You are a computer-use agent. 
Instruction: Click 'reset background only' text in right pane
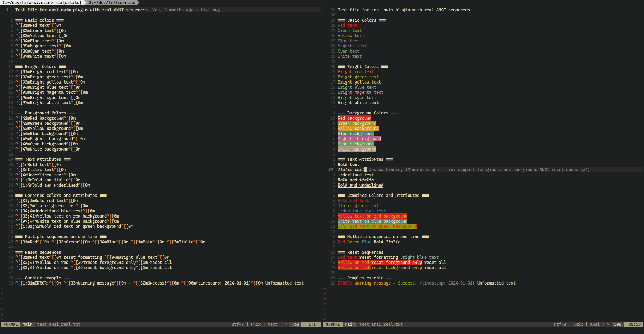396,268
